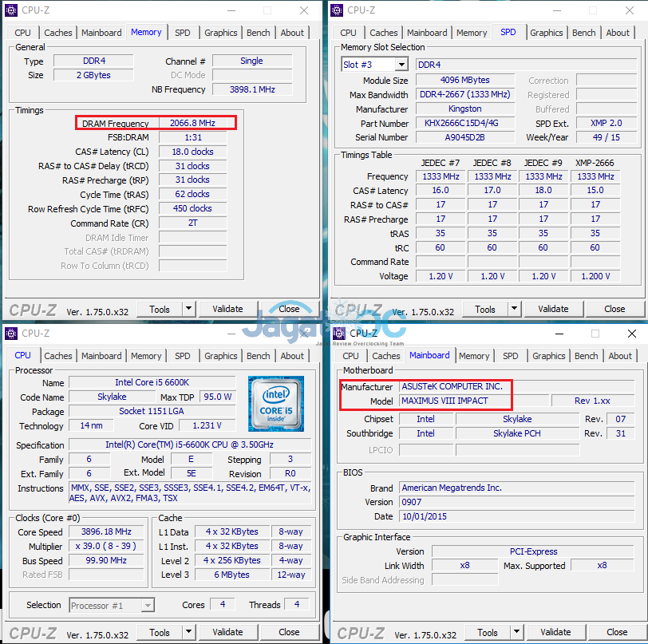648x644 pixels.
Task: Open the About tab in the SPD window
Action: pyautogui.click(x=618, y=33)
